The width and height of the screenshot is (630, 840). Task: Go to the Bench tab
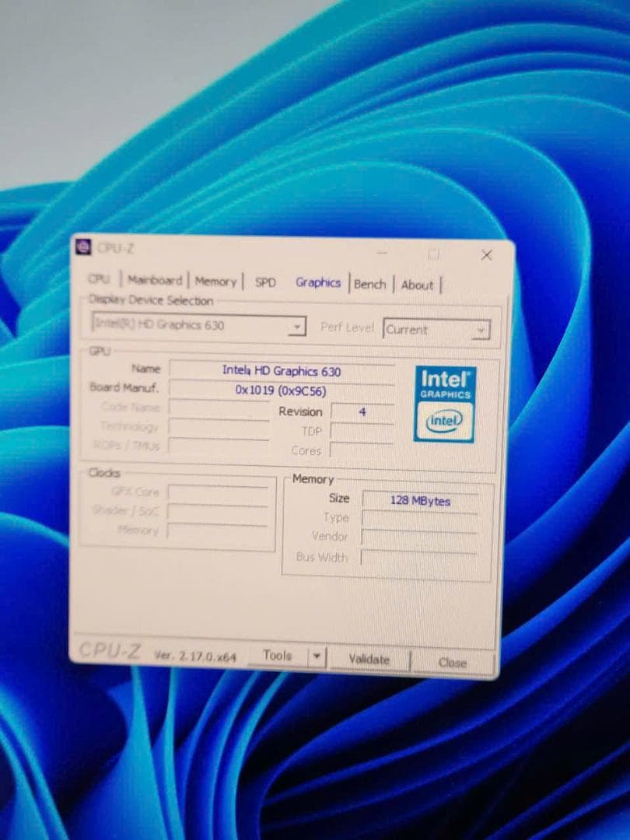tap(370, 285)
